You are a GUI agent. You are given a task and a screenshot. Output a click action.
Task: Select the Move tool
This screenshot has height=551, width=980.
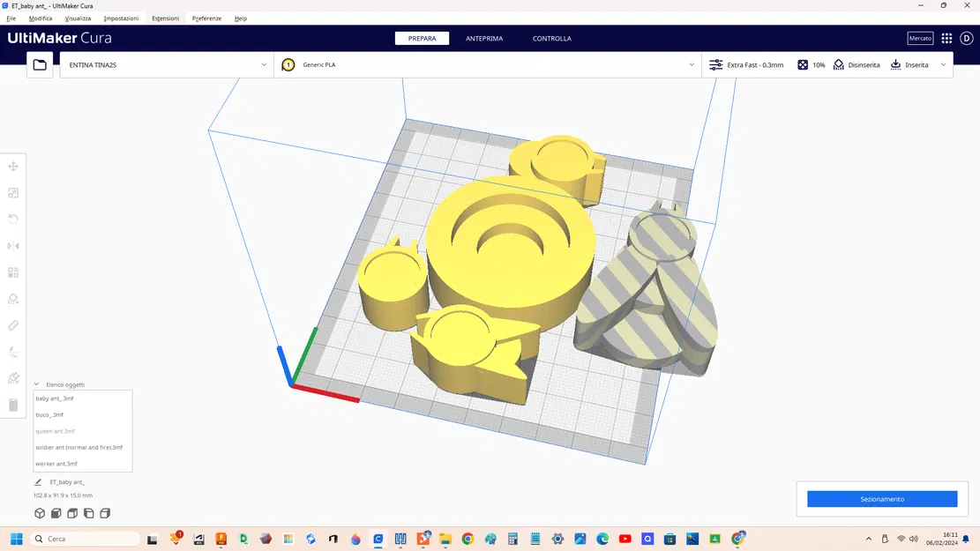13,166
